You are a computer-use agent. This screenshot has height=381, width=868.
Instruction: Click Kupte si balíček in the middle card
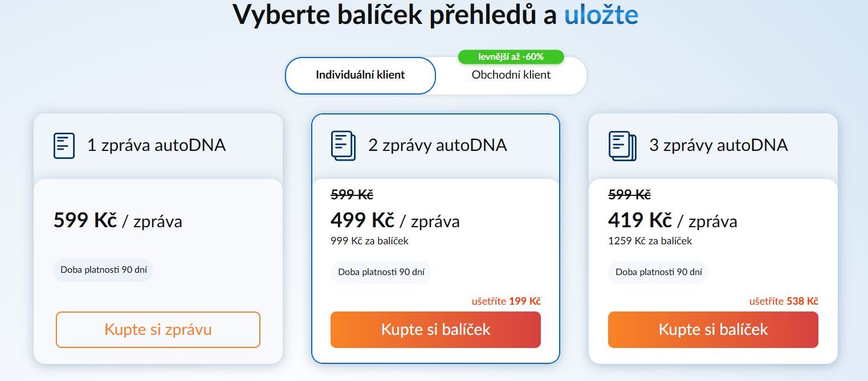click(435, 330)
